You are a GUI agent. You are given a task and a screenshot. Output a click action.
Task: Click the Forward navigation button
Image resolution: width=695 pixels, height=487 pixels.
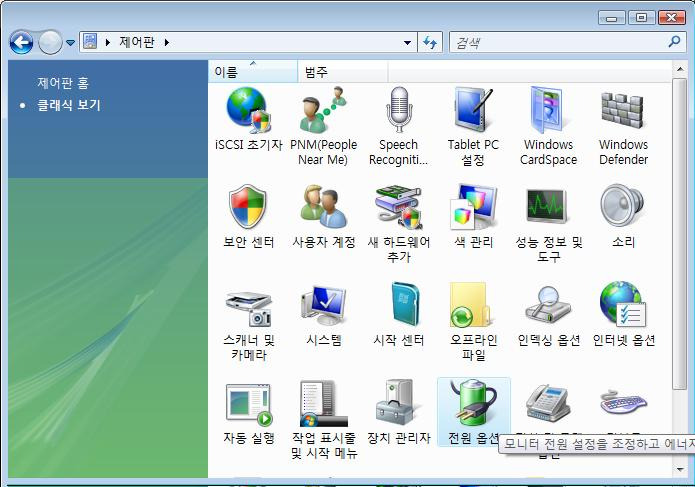click(50, 43)
